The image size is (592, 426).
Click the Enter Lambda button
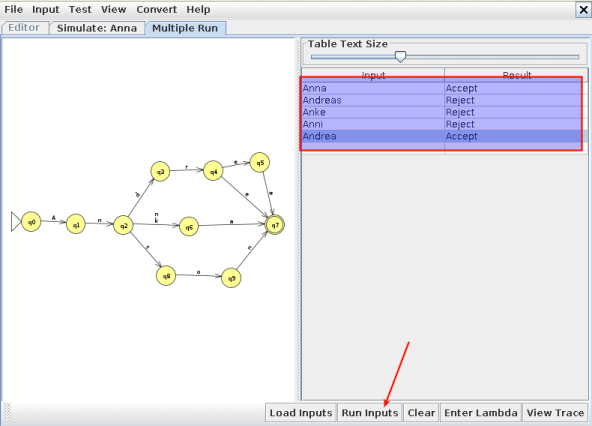click(481, 413)
